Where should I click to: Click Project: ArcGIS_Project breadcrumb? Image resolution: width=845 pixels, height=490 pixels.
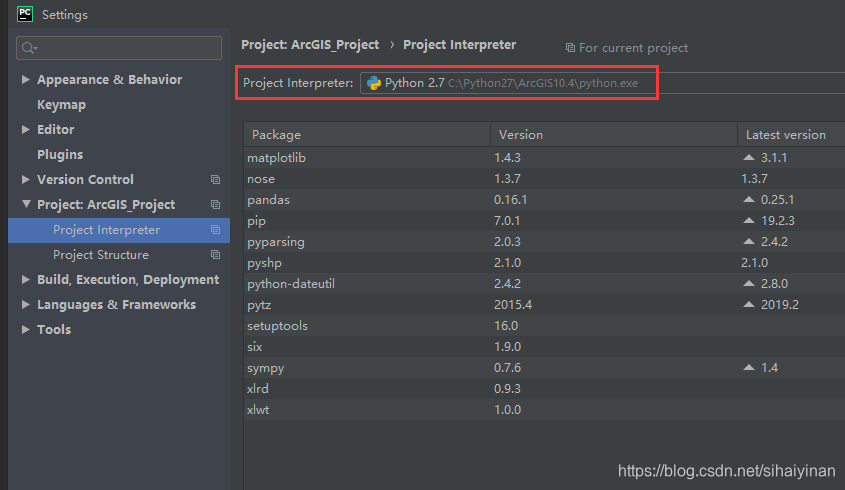click(x=310, y=45)
